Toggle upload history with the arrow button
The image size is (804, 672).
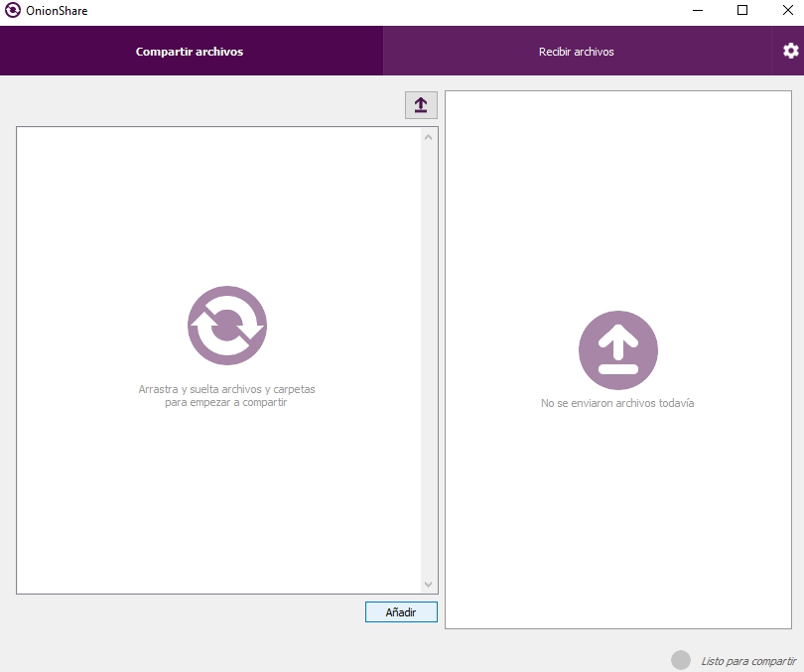pyautogui.click(x=421, y=105)
